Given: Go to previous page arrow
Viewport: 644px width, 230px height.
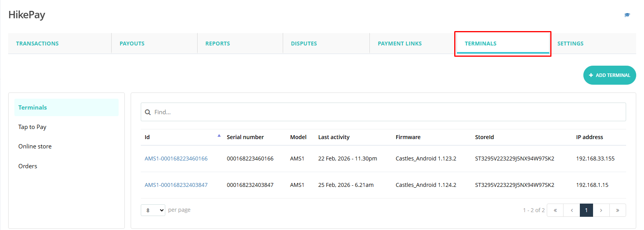Looking at the screenshot, I should 571,210.
